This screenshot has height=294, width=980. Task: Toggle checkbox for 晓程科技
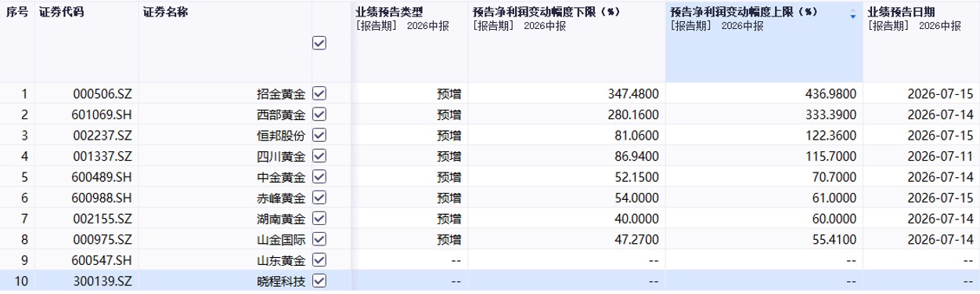pyautogui.click(x=319, y=280)
